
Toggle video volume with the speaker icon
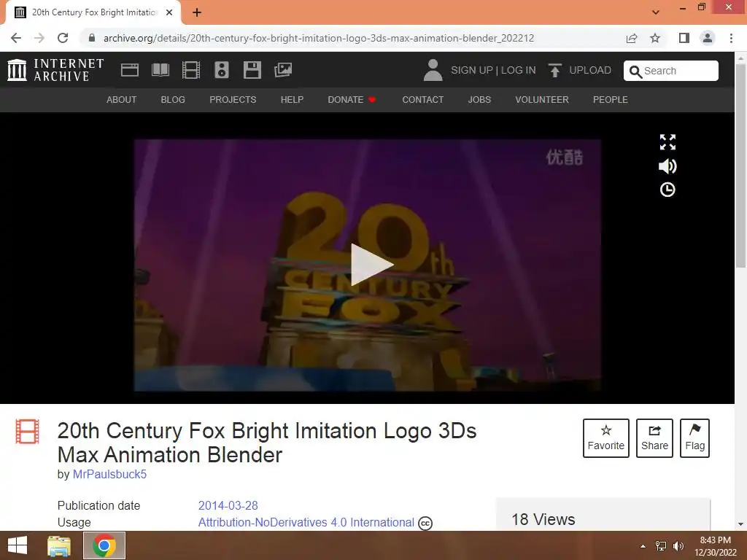(x=667, y=166)
